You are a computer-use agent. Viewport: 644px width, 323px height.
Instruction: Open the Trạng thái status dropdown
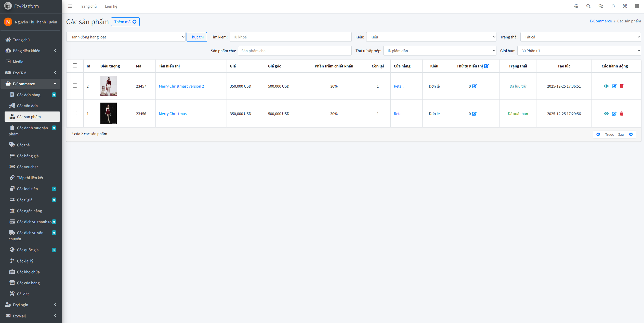(580, 37)
